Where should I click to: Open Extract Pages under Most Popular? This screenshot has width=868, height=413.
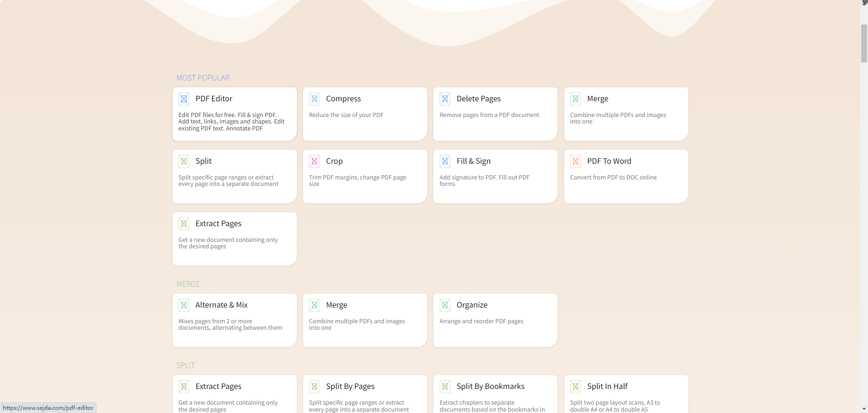pyautogui.click(x=218, y=223)
